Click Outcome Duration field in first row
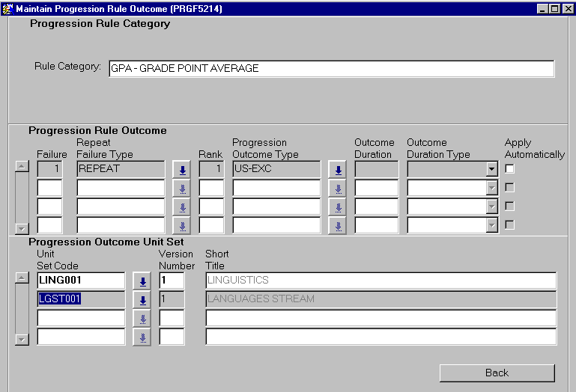The height and width of the screenshot is (392, 576). 376,169
